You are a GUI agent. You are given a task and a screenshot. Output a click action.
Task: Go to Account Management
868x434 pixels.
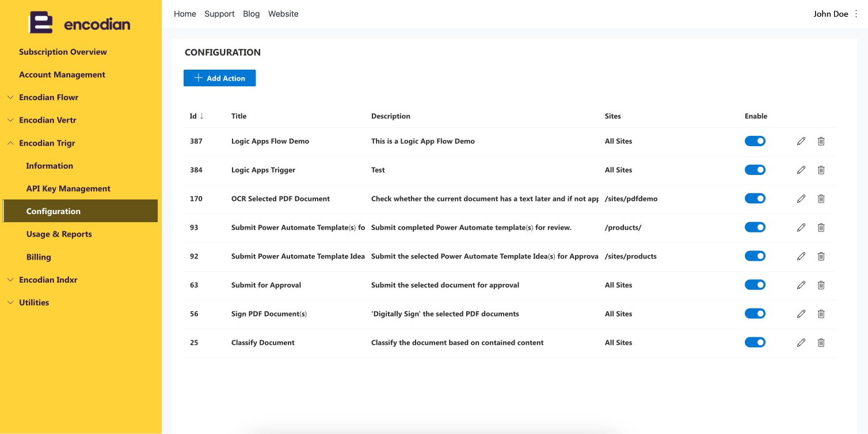[62, 75]
